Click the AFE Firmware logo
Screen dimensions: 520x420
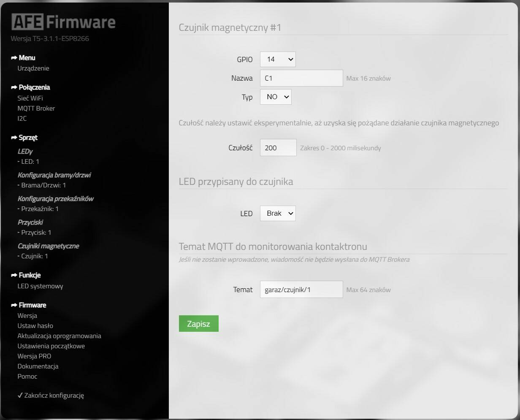click(x=63, y=22)
